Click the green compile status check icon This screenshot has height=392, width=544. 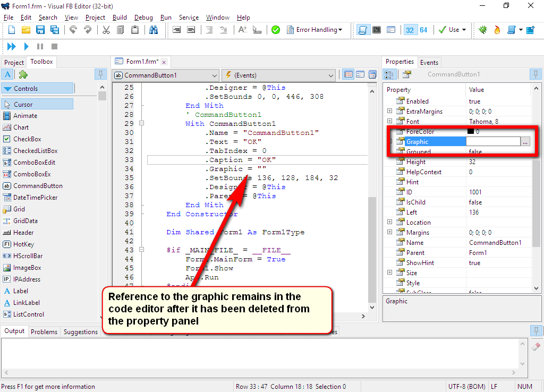[x=275, y=30]
